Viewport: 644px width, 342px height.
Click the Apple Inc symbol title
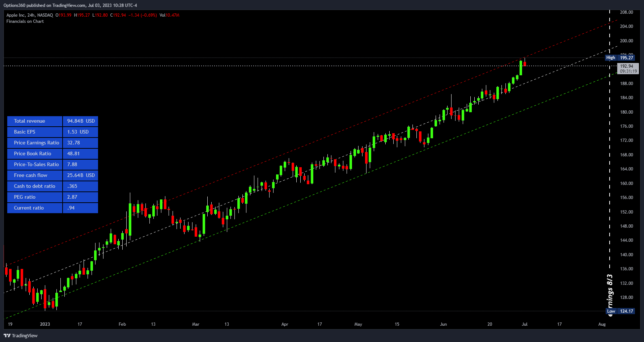click(30, 15)
